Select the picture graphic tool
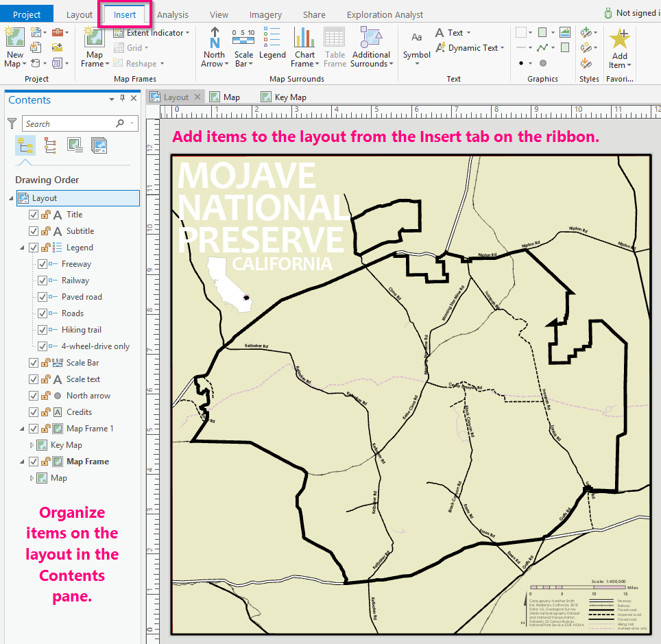 coord(565,32)
